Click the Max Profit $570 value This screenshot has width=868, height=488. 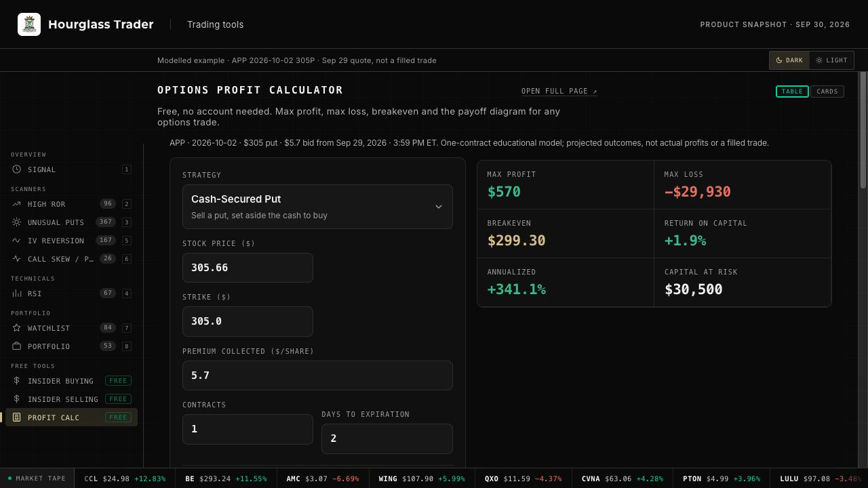coord(504,192)
